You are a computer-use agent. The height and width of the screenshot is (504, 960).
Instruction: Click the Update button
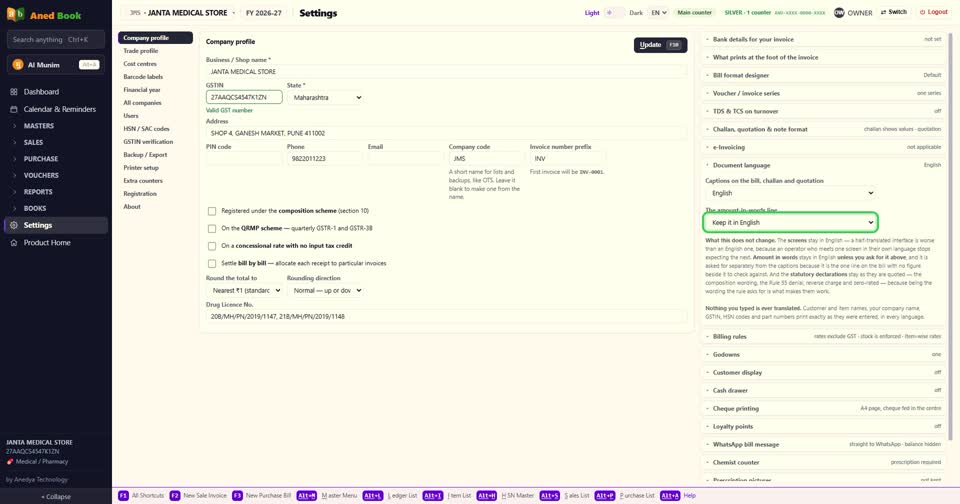(x=660, y=45)
